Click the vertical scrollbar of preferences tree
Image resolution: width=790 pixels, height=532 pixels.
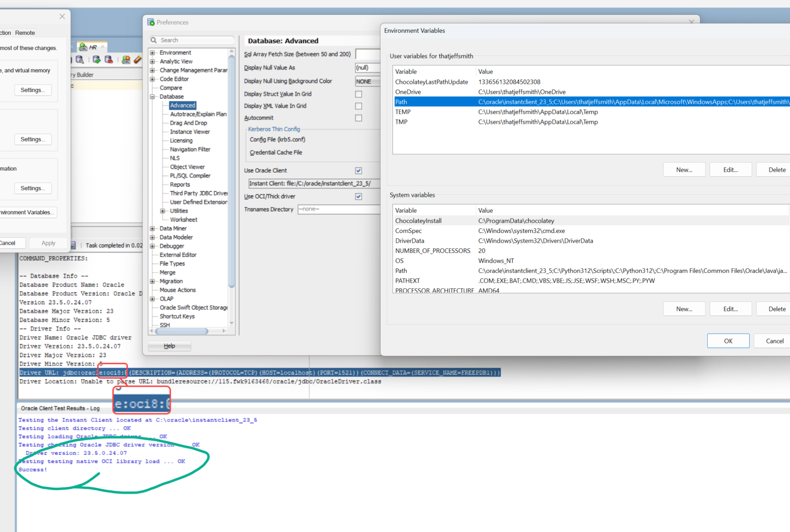click(x=231, y=172)
